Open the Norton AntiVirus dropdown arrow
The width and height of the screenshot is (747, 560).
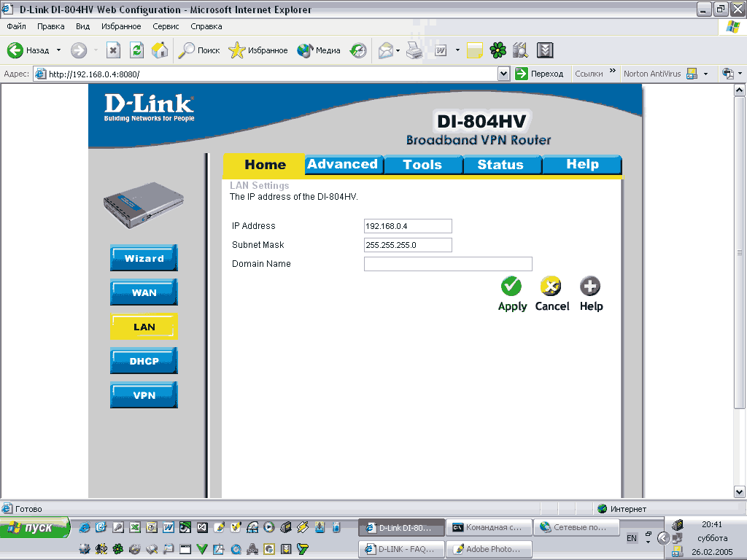(x=705, y=74)
